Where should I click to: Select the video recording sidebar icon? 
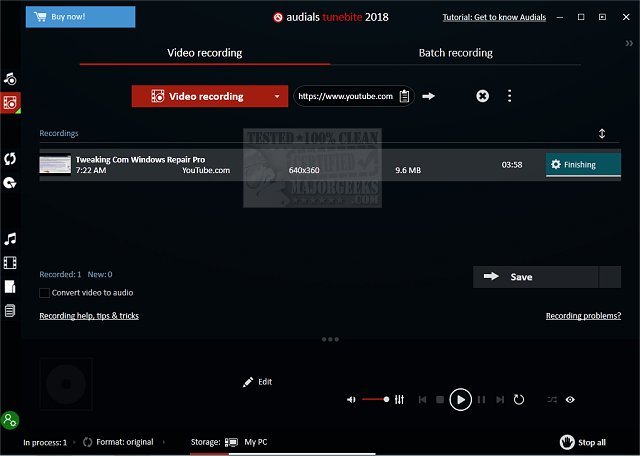(x=10, y=102)
